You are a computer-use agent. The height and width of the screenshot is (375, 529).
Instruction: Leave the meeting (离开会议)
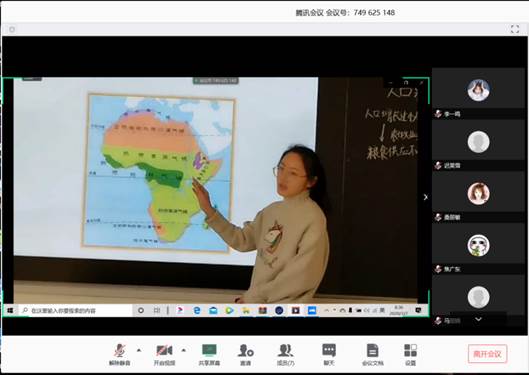pos(488,354)
